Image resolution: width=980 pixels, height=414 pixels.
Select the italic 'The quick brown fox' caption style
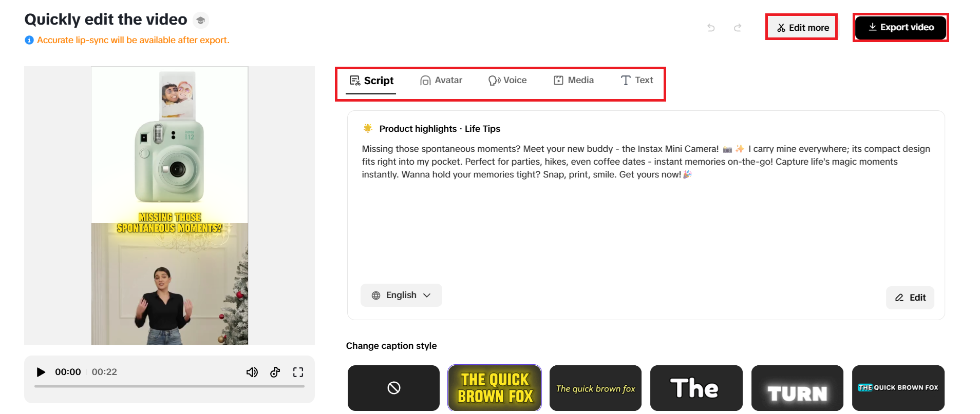(x=595, y=388)
